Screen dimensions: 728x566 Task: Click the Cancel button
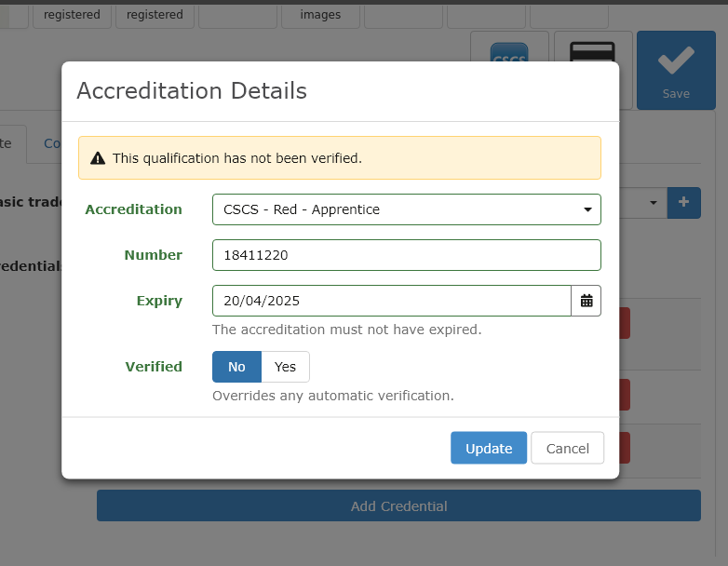click(x=567, y=448)
